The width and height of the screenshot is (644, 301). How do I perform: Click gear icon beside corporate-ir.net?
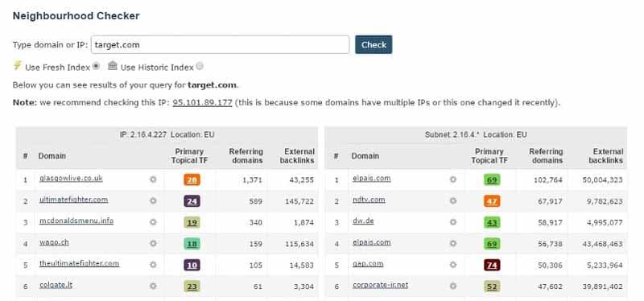[x=453, y=286]
